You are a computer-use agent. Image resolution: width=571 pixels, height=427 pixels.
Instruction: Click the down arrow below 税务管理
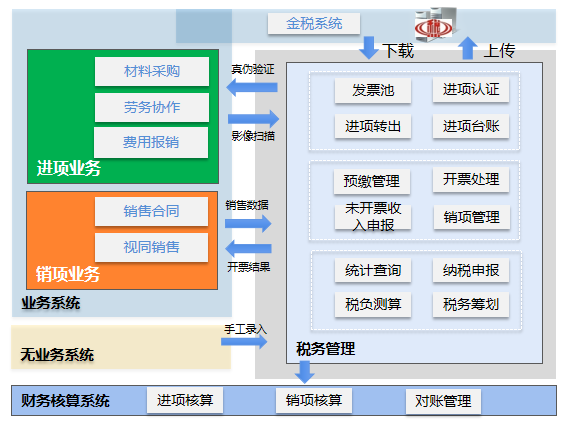(304, 372)
